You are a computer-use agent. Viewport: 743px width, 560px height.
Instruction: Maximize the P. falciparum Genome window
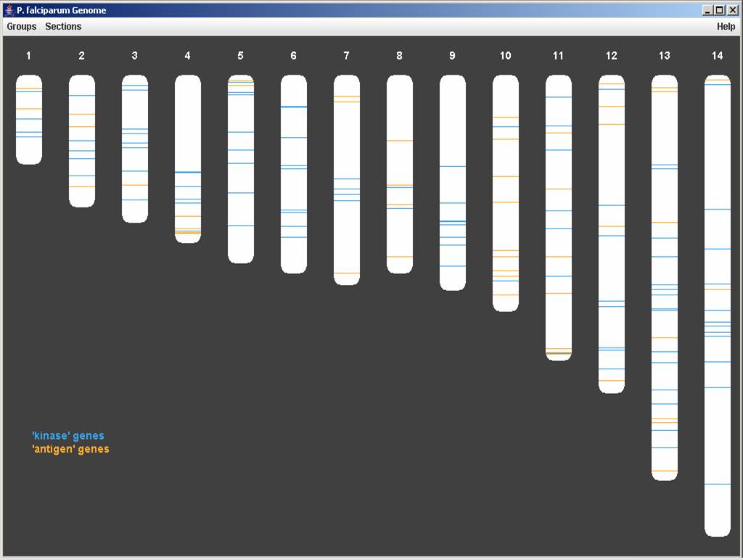tap(719, 10)
